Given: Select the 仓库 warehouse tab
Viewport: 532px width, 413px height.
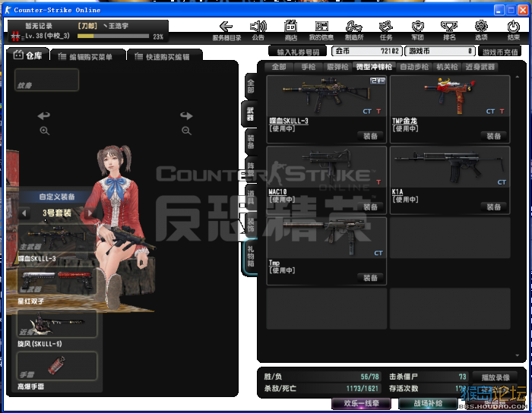Looking at the screenshot, I should (27, 55).
